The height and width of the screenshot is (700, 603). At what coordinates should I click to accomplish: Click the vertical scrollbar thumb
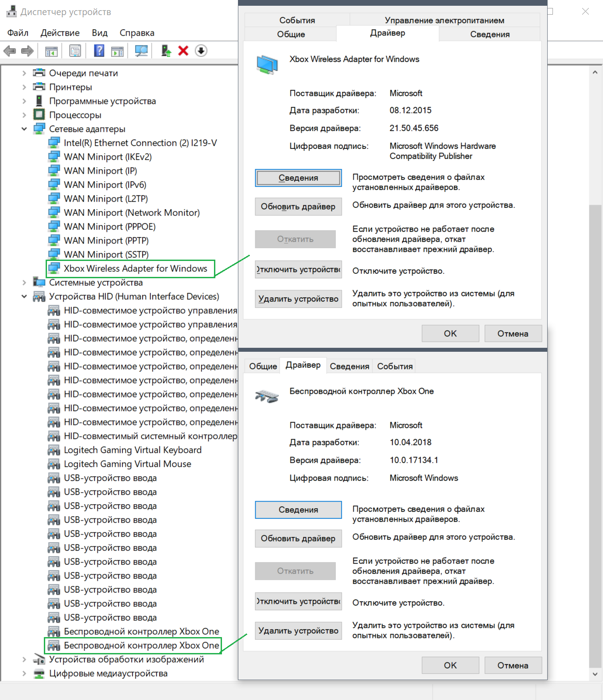pyautogui.click(x=595, y=436)
